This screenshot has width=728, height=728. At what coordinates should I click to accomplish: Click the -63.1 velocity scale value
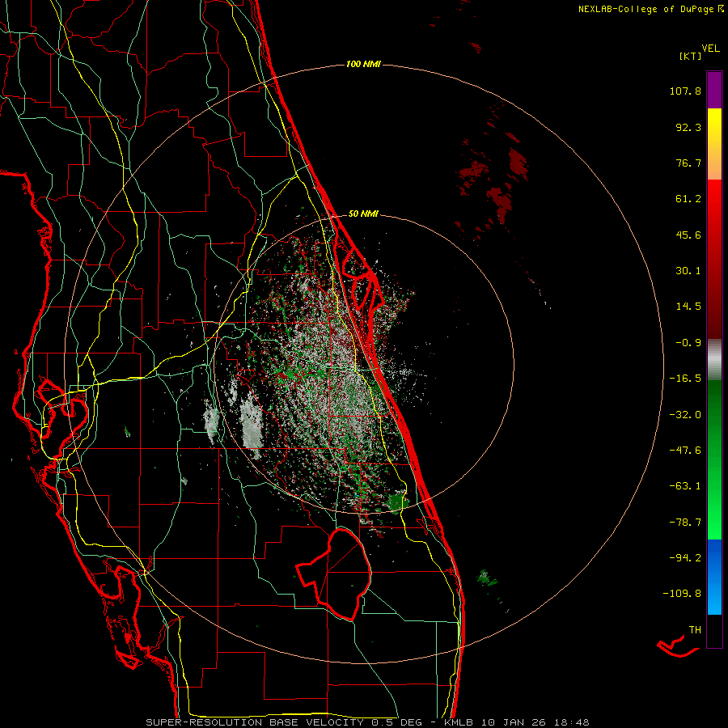tap(685, 486)
